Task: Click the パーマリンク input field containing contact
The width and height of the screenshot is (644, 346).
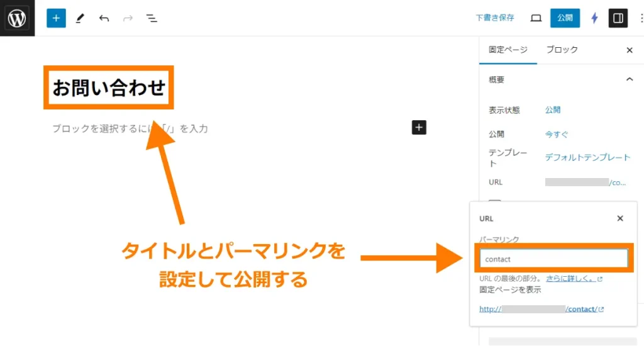Action: (x=553, y=259)
